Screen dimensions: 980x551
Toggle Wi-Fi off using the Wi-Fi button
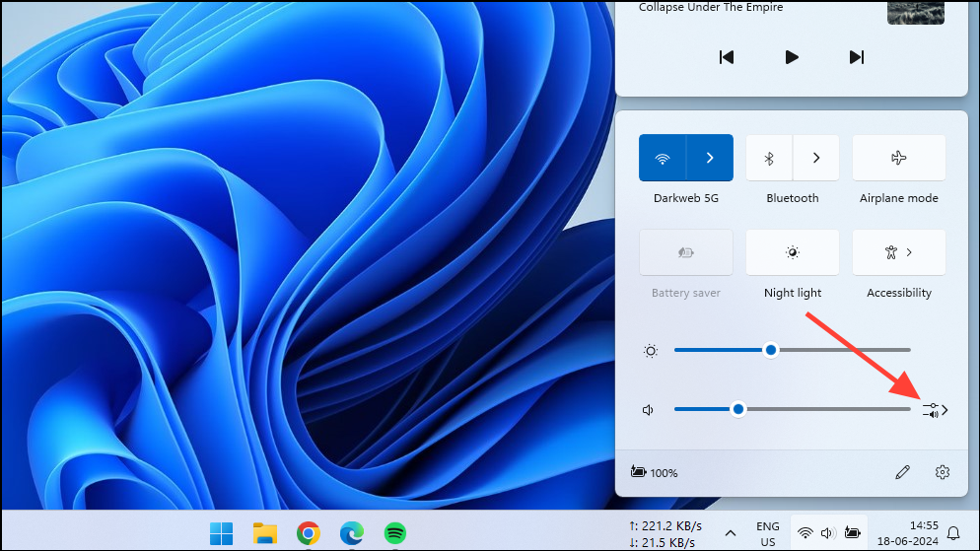coord(663,158)
